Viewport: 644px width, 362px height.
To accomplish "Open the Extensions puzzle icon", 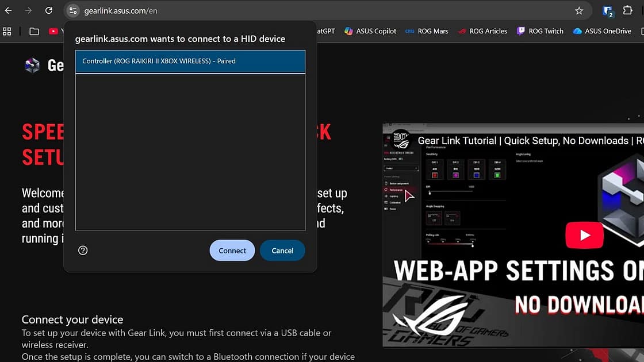I will [627, 10].
